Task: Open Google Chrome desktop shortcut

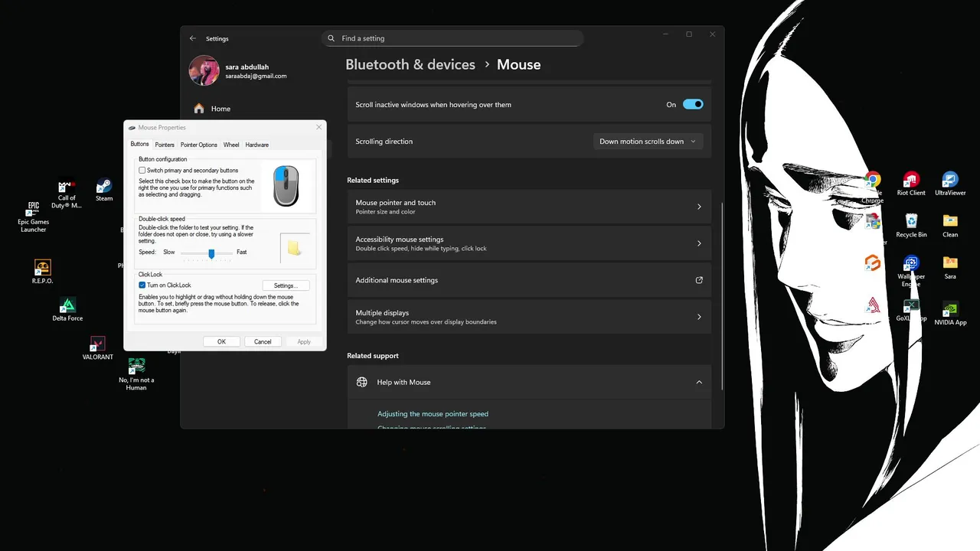Action: (873, 187)
